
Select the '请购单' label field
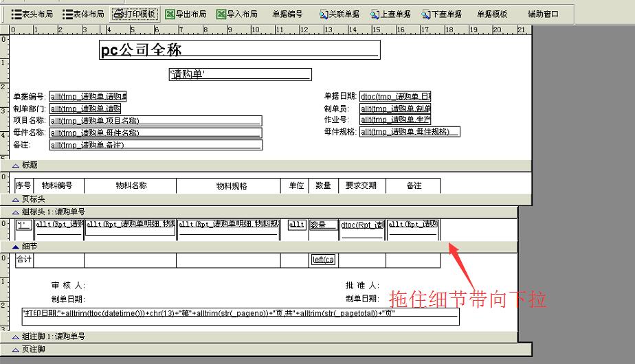coord(240,74)
